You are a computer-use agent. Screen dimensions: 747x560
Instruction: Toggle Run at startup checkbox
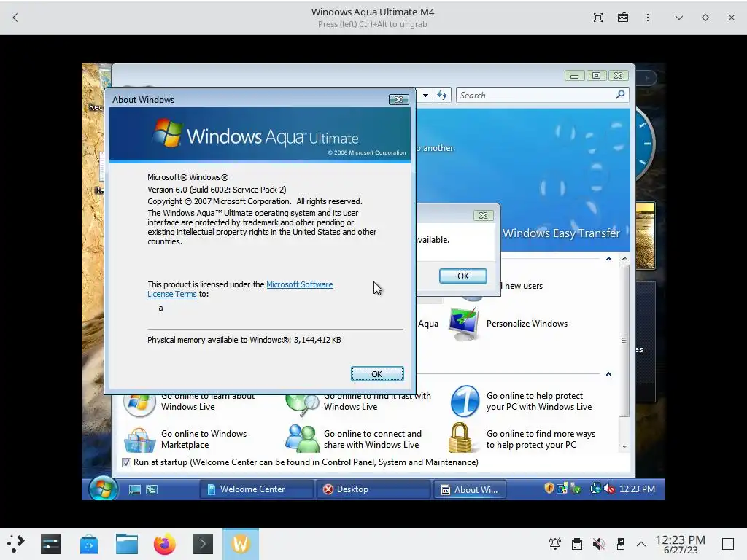pyautogui.click(x=126, y=462)
